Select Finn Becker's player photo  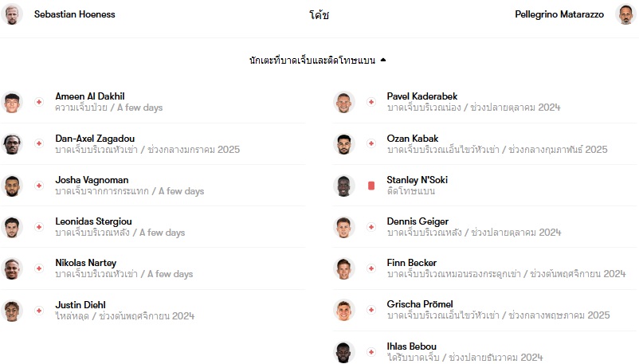pyautogui.click(x=344, y=268)
